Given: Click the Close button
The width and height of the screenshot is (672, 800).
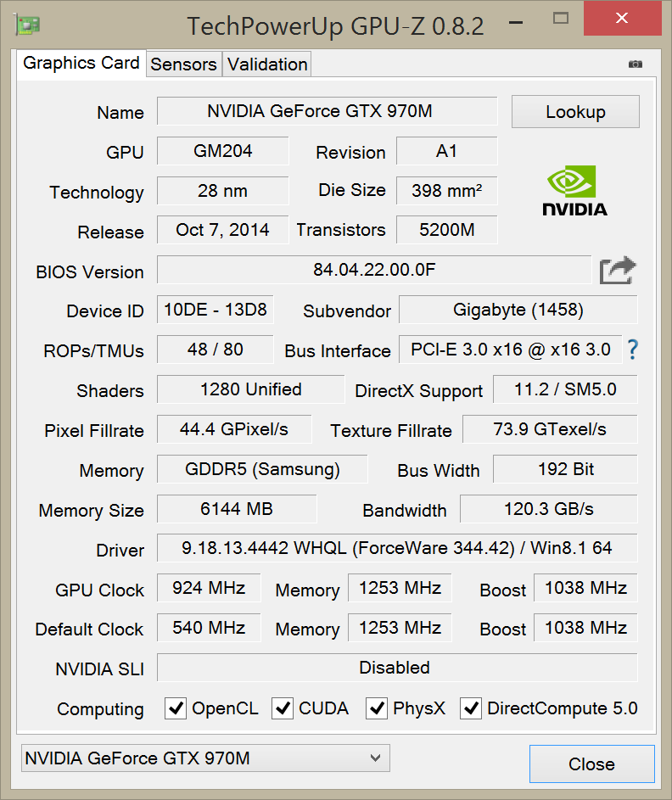Looking at the screenshot, I should point(592,764).
